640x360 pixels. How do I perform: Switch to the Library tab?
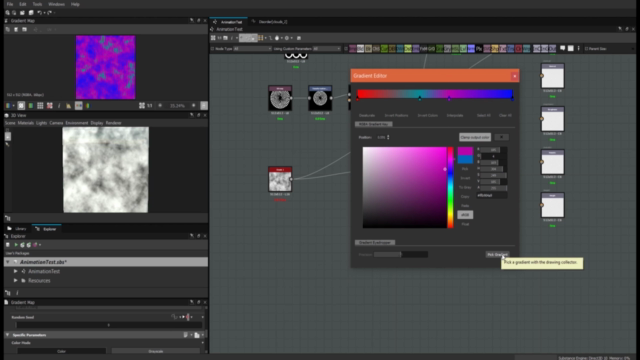18,229
